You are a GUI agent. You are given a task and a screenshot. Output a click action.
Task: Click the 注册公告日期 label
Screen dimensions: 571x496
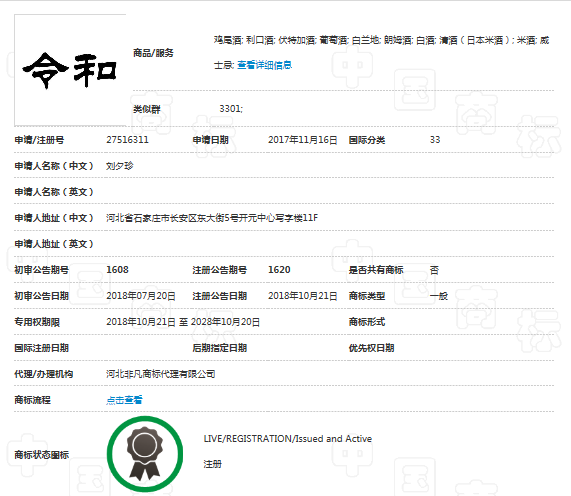220,296
